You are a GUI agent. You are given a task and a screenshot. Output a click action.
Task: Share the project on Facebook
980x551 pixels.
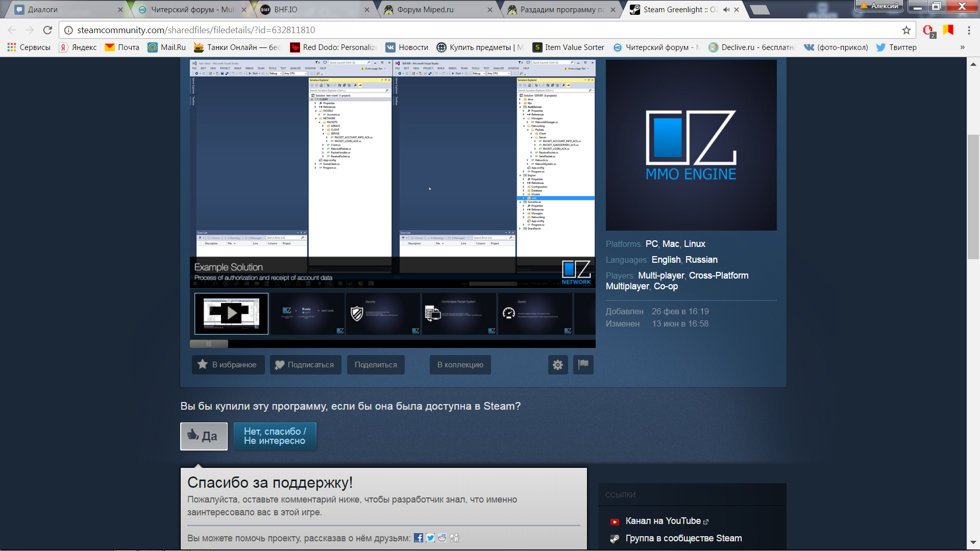pos(419,538)
